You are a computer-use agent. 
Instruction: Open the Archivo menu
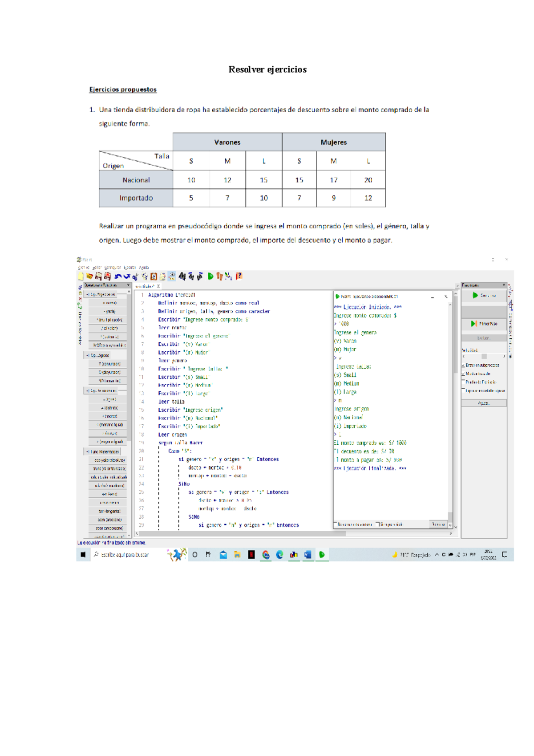click(83, 268)
